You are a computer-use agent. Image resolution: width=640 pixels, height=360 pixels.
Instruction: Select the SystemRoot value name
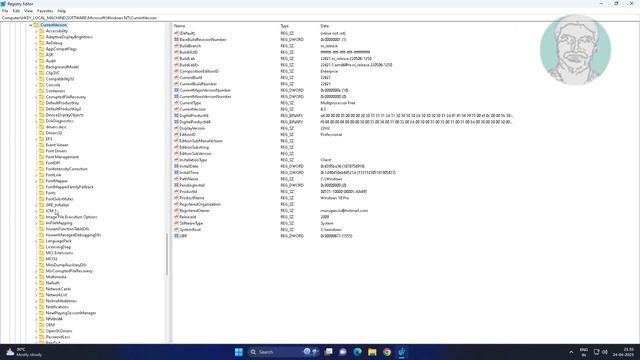coord(190,229)
